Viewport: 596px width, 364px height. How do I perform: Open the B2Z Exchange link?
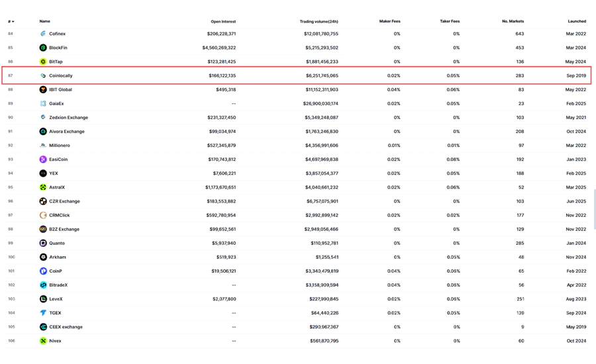pyautogui.click(x=64, y=229)
